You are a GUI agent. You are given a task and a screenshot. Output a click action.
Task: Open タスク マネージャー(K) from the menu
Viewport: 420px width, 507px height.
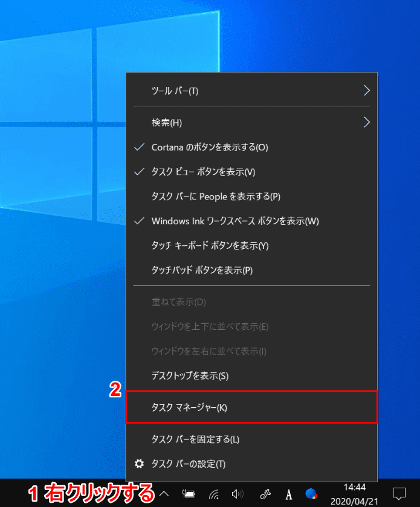click(x=251, y=407)
